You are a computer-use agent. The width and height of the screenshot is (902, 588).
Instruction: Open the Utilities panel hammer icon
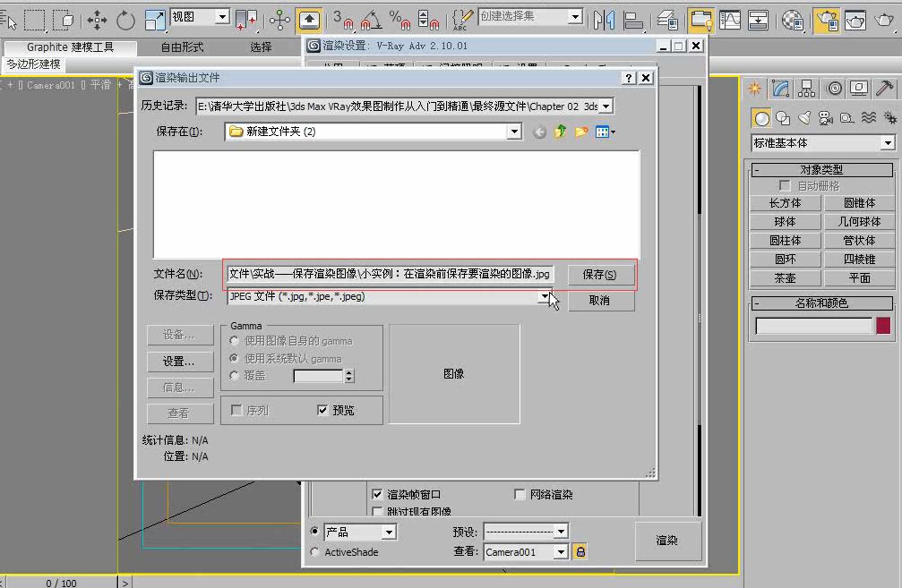886,86
